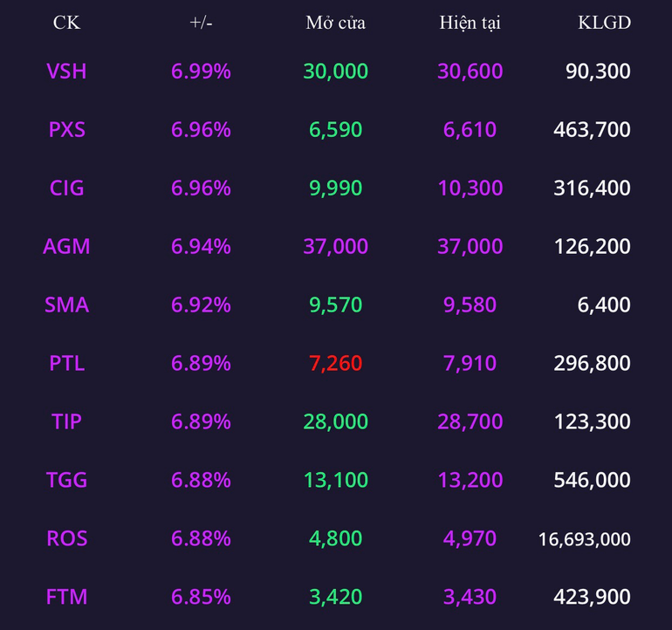
Task: Click VSH percent change 6.99%
Action: coord(201,72)
